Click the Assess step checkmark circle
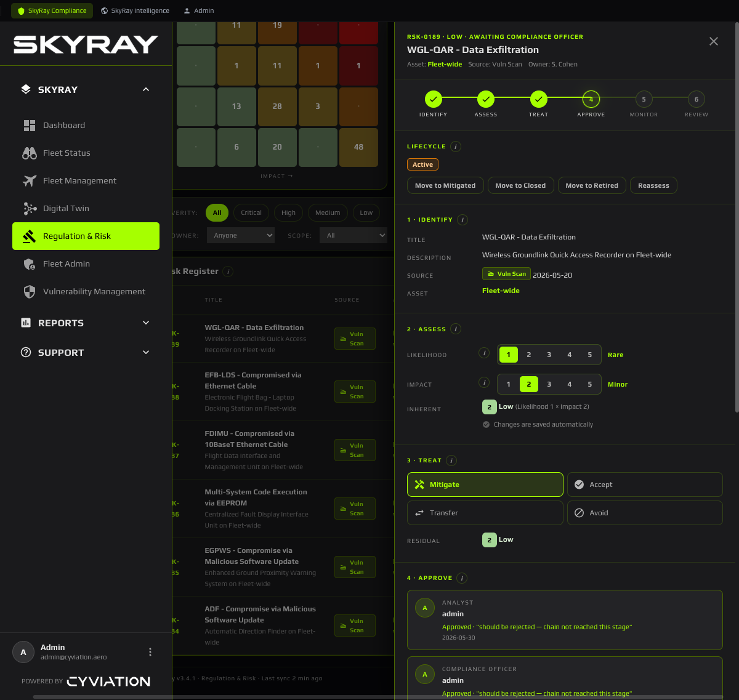 (x=486, y=99)
